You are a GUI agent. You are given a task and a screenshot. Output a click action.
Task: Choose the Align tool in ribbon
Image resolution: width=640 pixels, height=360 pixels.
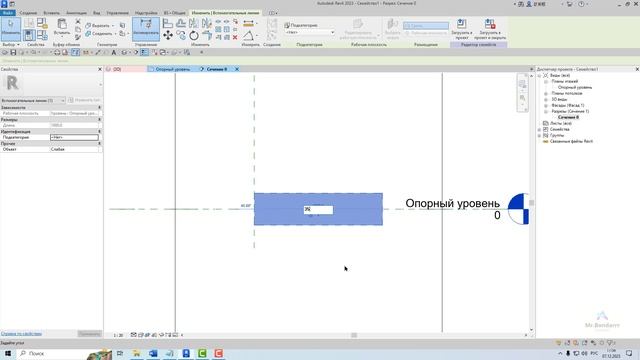pyautogui.click(x=168, y=23)
